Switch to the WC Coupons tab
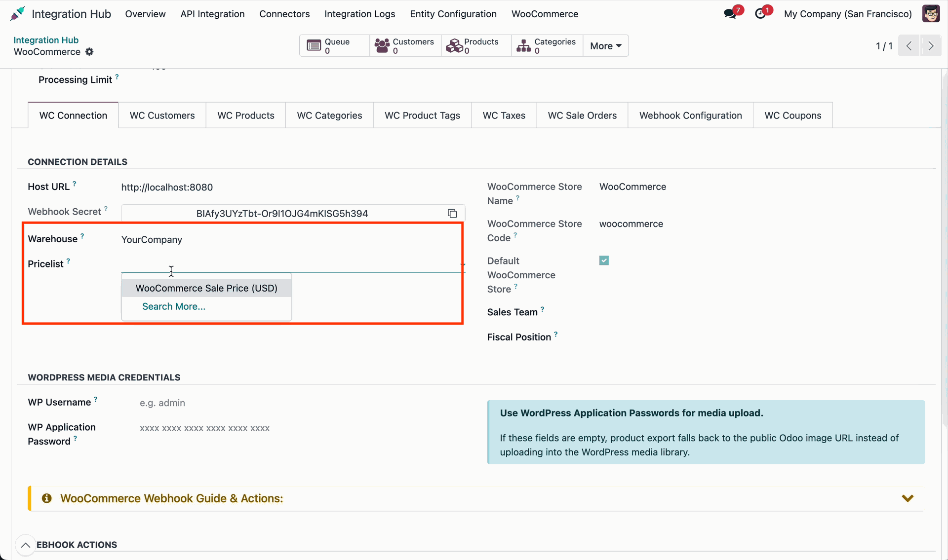The image size is (948, 560). click(x=793, y=115)
